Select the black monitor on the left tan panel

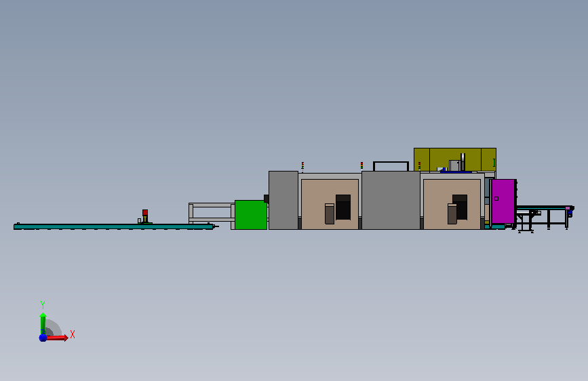(x=343, y=207)
